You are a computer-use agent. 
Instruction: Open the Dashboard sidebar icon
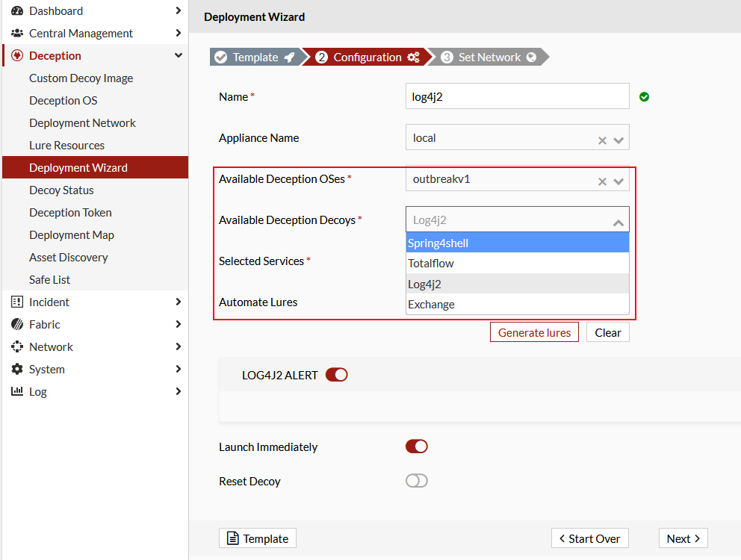pos(16,11)
